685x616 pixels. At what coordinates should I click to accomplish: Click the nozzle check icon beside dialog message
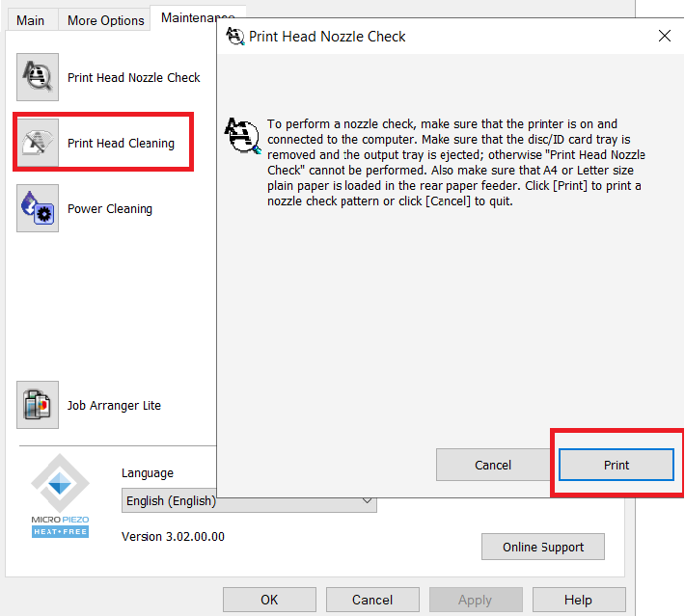pyautogui.click(x=242, y=137)
